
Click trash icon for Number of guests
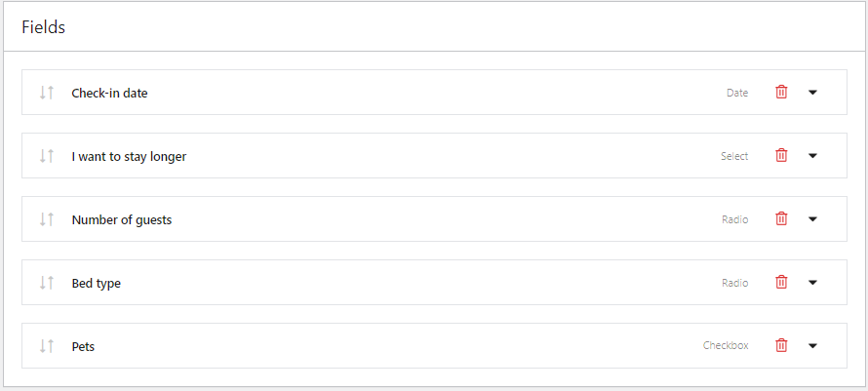781,218
